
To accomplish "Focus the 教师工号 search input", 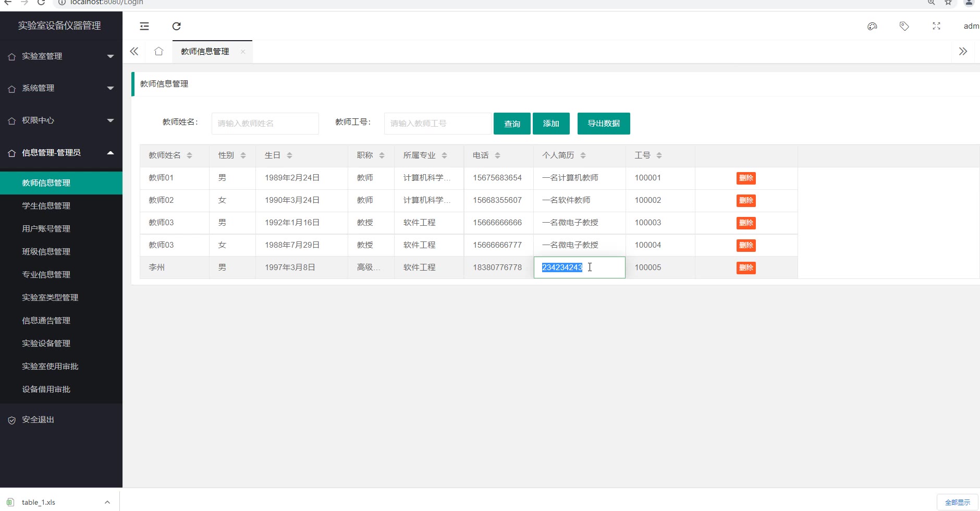I will pyautogui.click(x=438, y=124).
